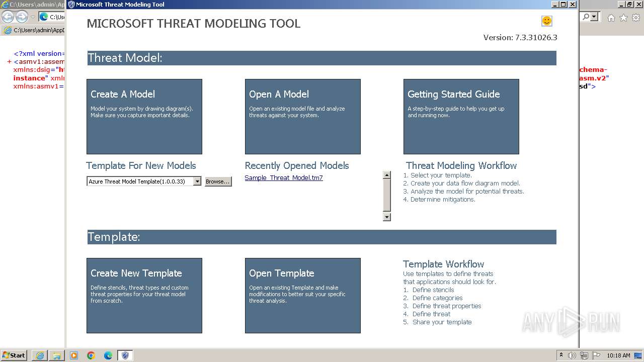This screenshot has height=362, width=644.
Task: Open Internet Explorer from the taskbar
Action: (40, 355)
